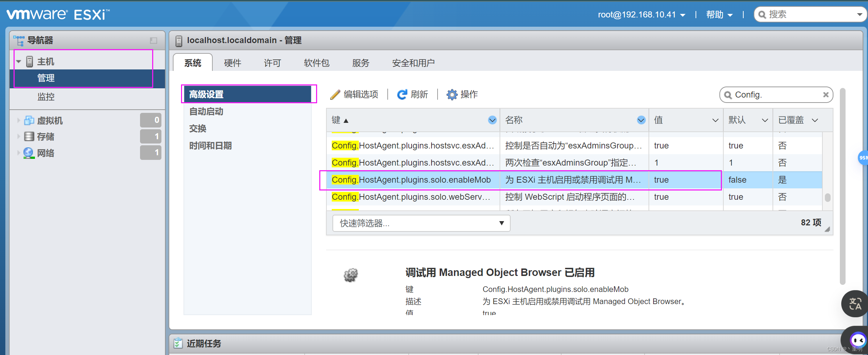
Task: Click the table vertical scrollbar thumb
Action: (828, 197)
